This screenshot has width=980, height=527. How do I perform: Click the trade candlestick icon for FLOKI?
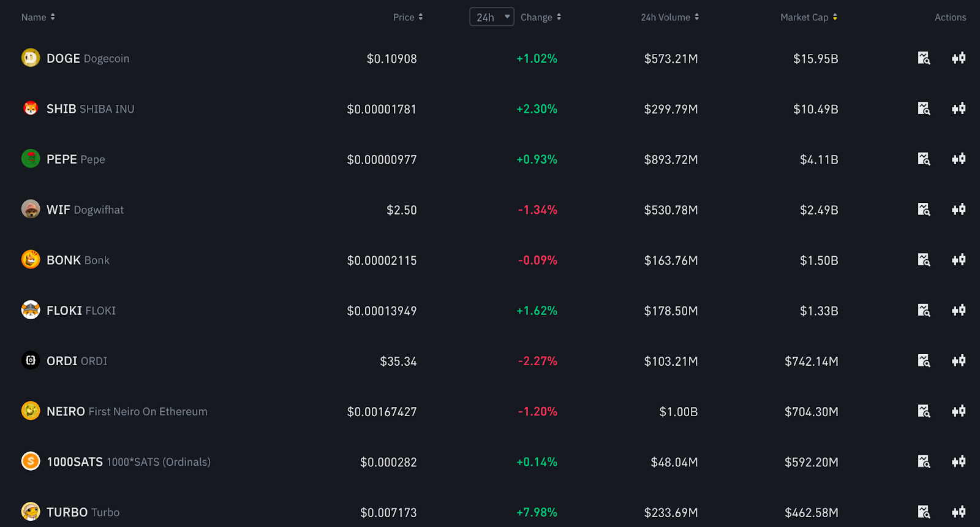[x=959, y=310]
